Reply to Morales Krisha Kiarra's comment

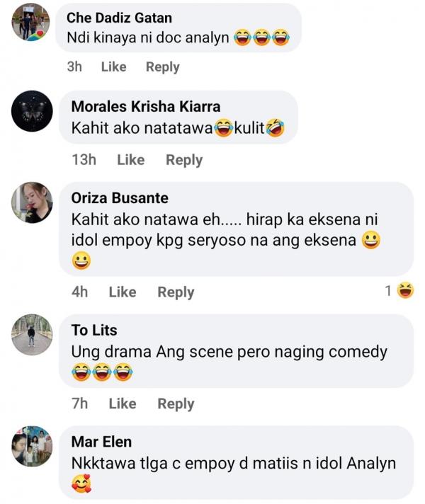(x=184, y=160)
